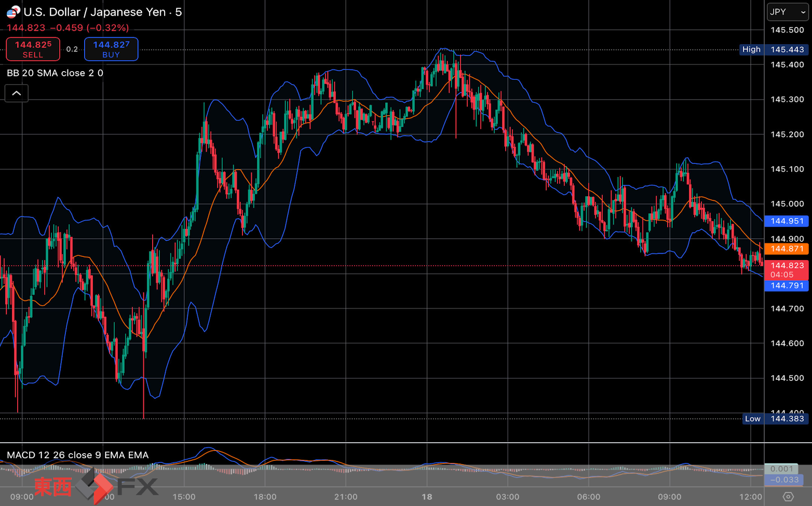
Task: Click the Low 144.383 price label
Action: [x=775, y=419]
